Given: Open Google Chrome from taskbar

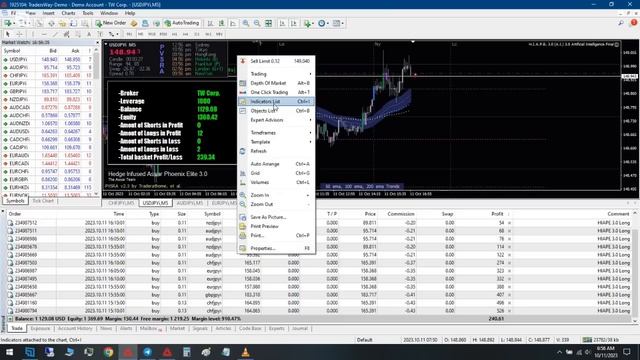Looking at the screenshot, I should (108, 352).
